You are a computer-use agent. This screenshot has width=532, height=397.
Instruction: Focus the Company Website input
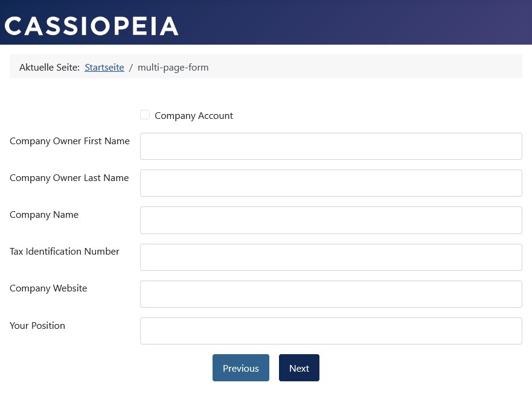331,294
